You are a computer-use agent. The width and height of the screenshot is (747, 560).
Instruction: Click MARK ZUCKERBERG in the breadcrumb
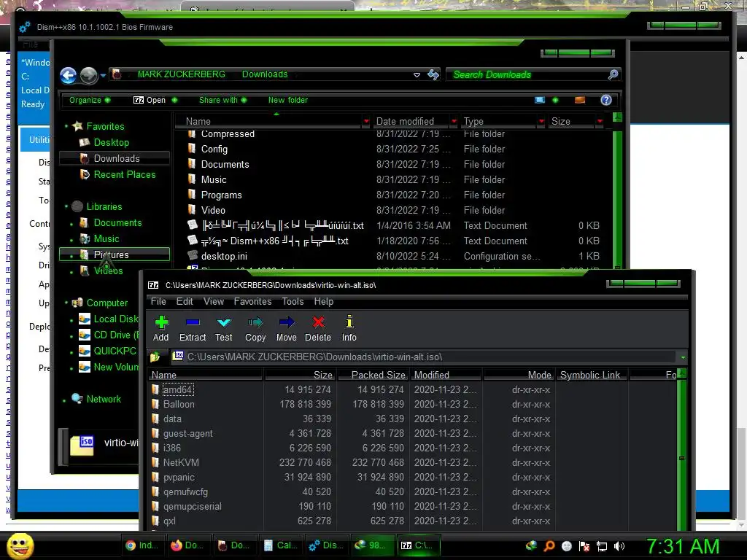pos(181,74)
